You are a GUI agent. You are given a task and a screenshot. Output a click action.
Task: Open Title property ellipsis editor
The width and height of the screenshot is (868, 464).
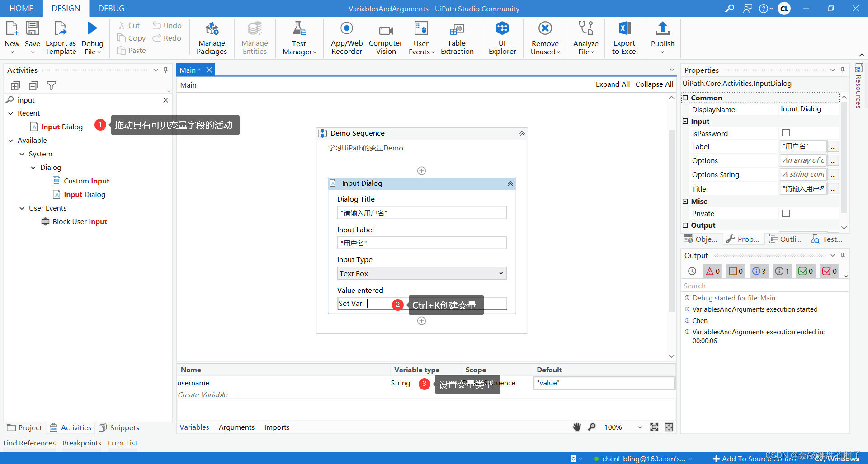tap(833, 189)
